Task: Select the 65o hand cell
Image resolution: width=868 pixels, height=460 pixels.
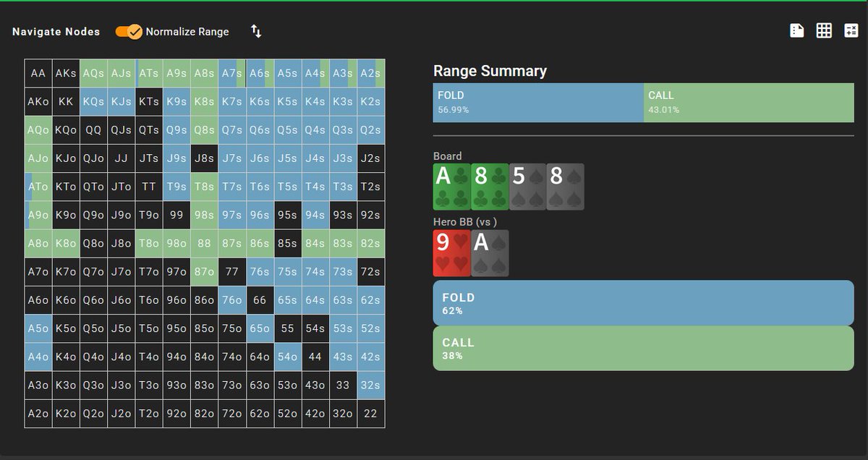Action: [260, 328]
